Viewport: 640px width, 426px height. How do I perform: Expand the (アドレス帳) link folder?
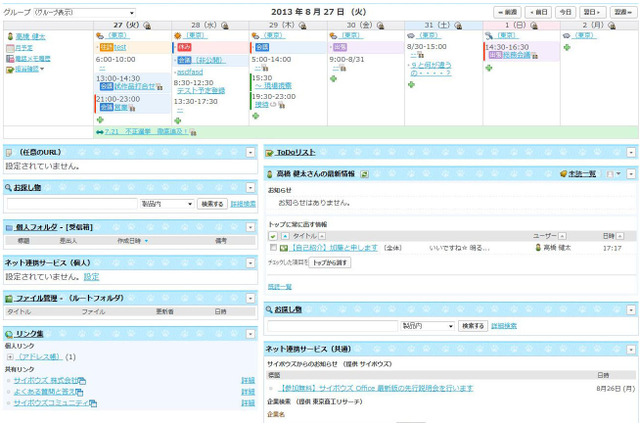pyautogui.click(x=10, y=357)
